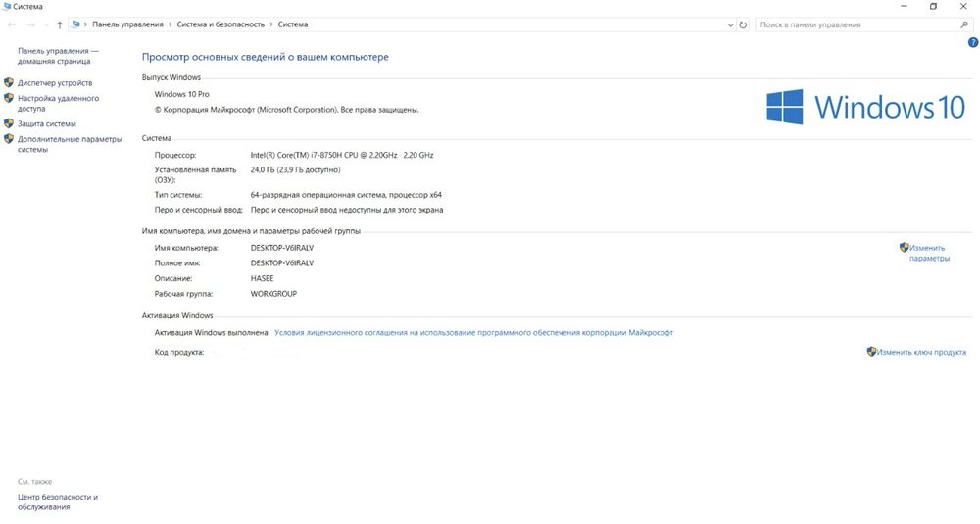Select 'Полное имя' value DESKTOP-V6IRALV
980x524 pixels.
282,262
